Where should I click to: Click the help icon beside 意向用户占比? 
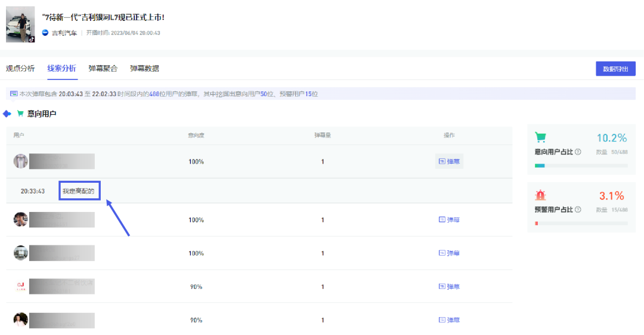click(x=578, y=152)
